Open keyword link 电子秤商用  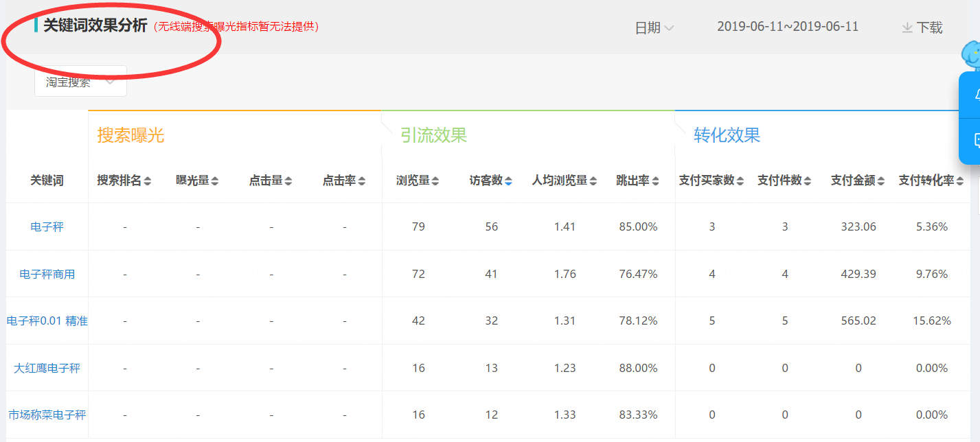click(x=47, y=274)
